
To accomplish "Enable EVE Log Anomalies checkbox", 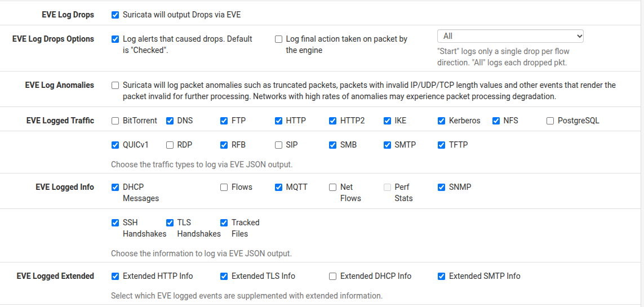I will (x=115, y=86).
